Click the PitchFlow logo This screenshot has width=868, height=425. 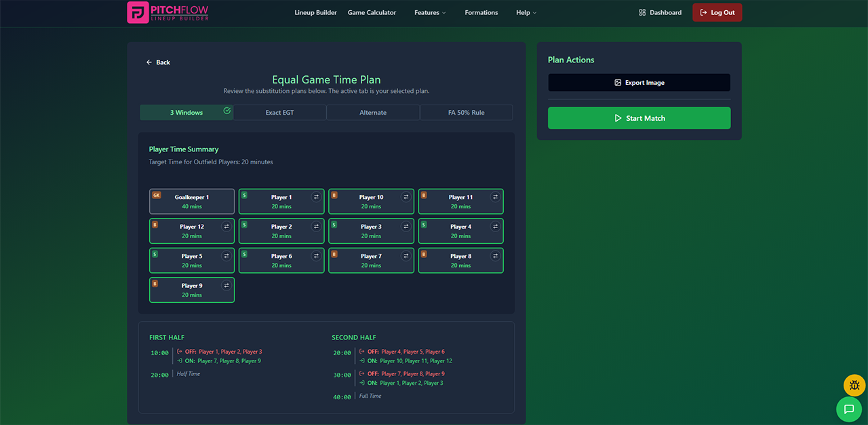[x=168, y=12]
